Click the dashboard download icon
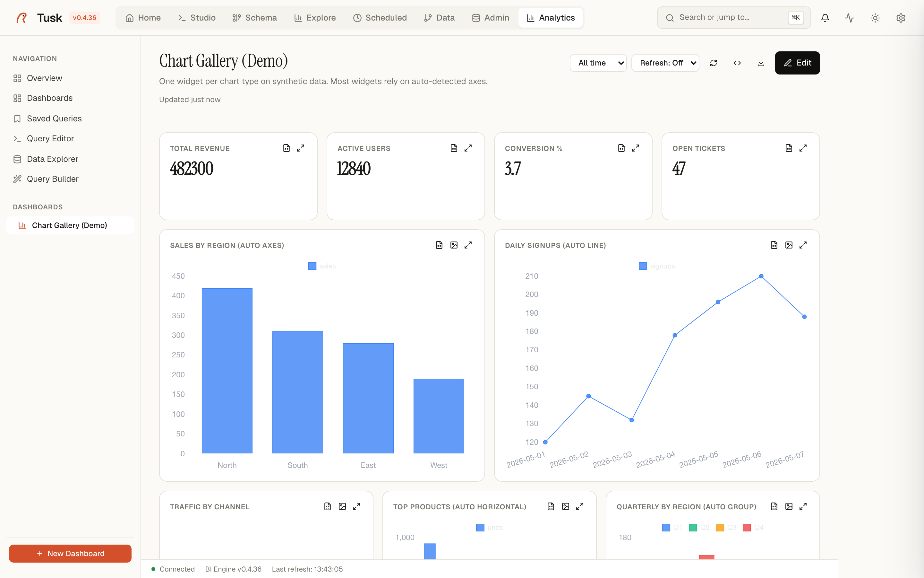Image resolution: width=924 pixels, height=578 pixels. pos(761,63)
